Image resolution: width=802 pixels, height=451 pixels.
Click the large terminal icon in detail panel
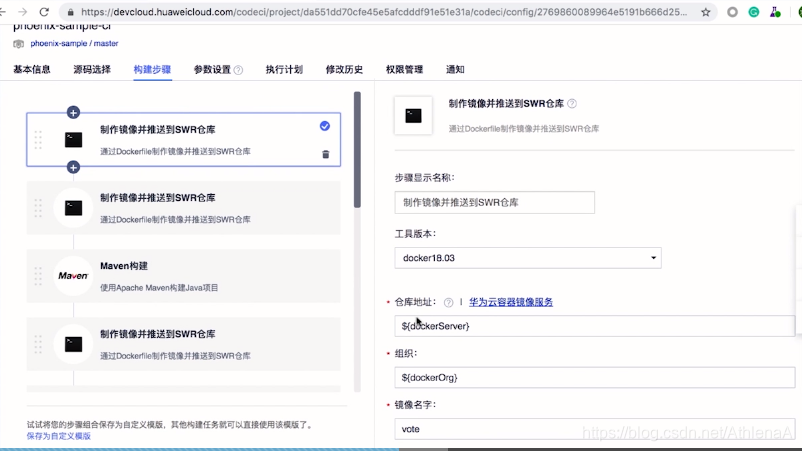[x=413, y=116]
